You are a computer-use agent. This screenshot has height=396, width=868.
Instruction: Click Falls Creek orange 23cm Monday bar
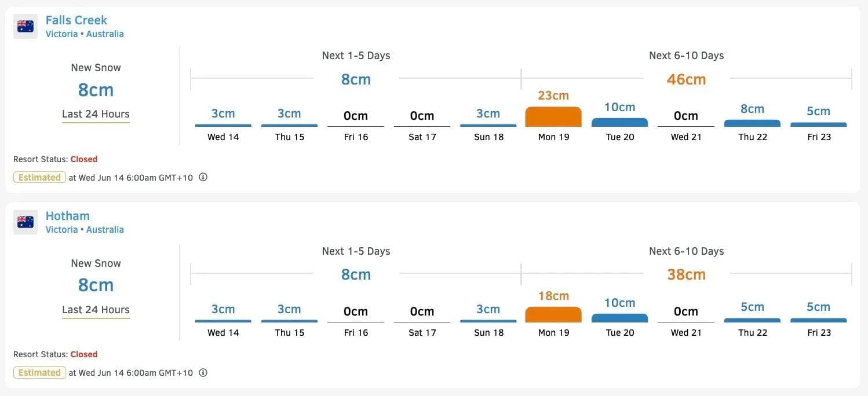click(x=553, y=116)
